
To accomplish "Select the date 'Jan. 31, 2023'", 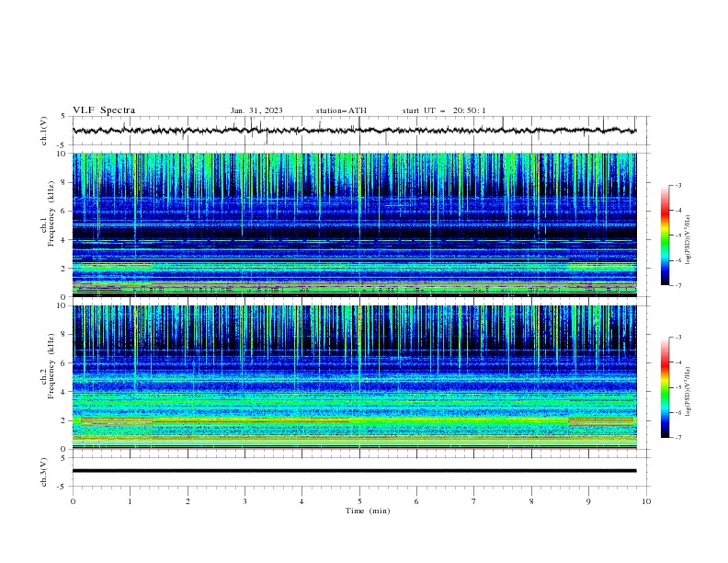I will coord(256,110).
